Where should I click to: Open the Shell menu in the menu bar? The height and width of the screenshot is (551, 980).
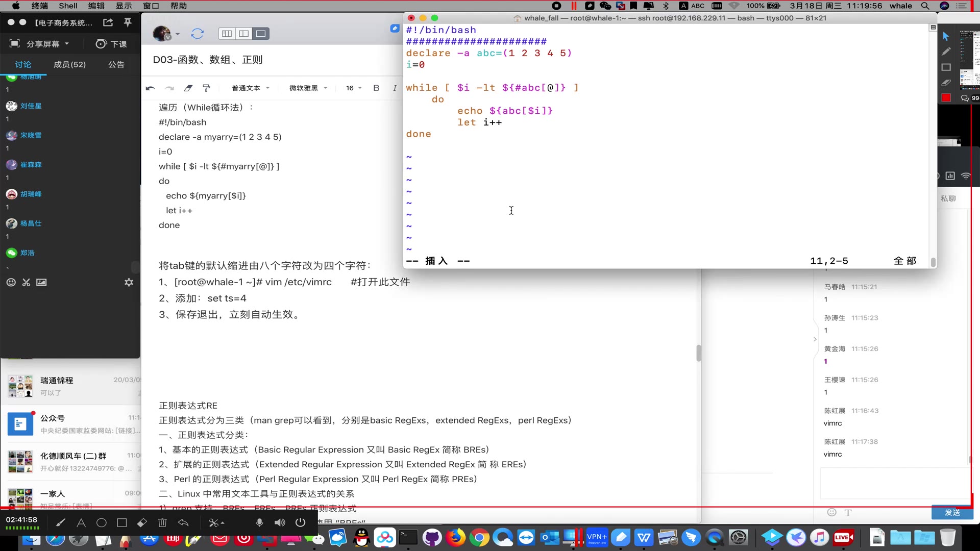coord(68,6)
